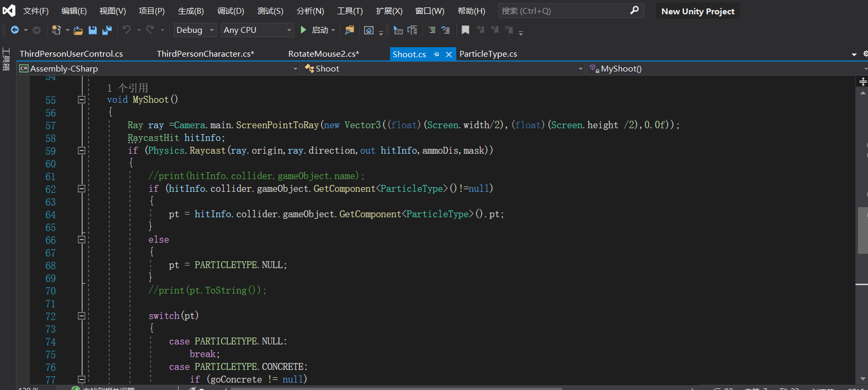Viewport: 868px width, 390px height.
Task: Open the 调试(D) menu
Action: tap(231, 11)
